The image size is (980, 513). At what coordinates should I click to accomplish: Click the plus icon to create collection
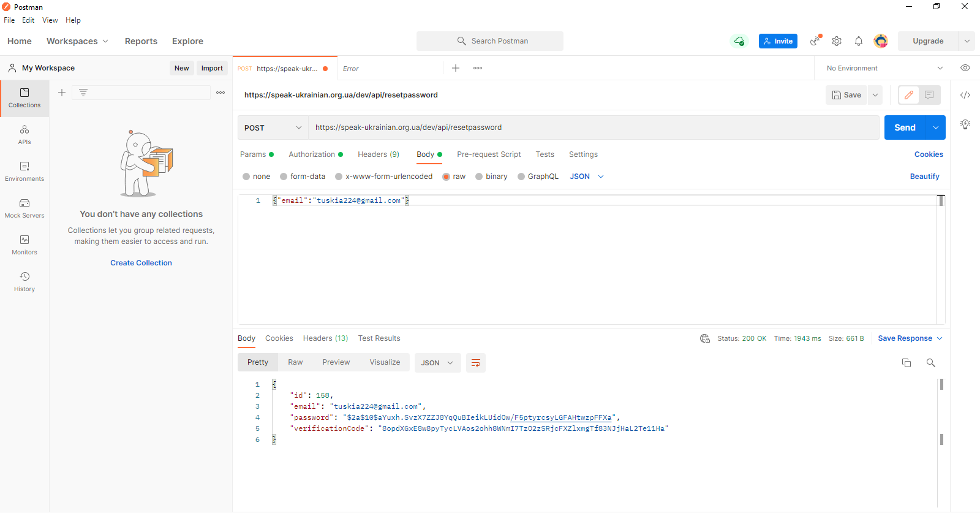[62, 93]
